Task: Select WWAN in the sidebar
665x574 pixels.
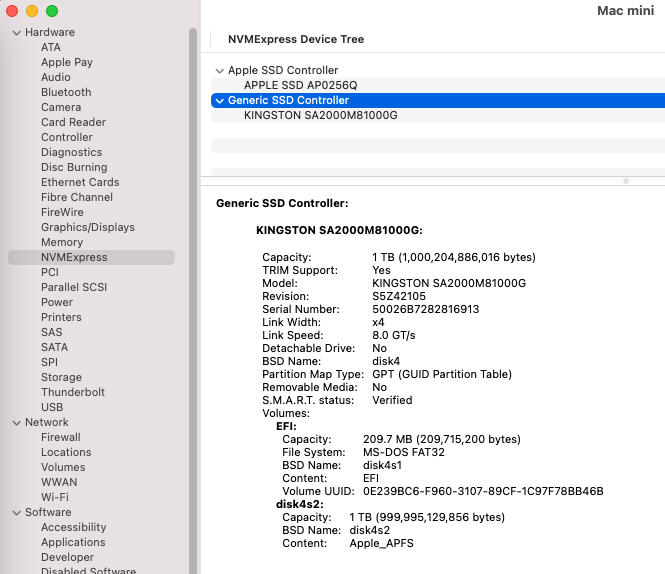Action: pyautogui.click(x=59, y=482)
